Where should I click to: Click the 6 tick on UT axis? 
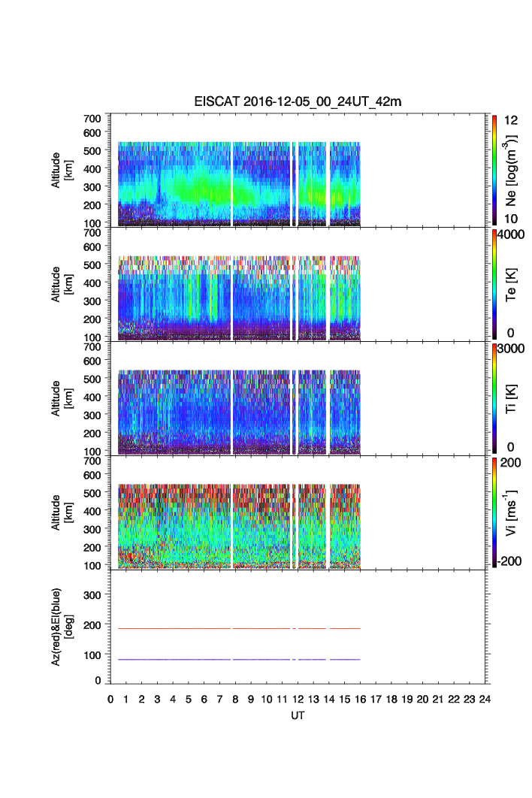(x=204, y=700)
